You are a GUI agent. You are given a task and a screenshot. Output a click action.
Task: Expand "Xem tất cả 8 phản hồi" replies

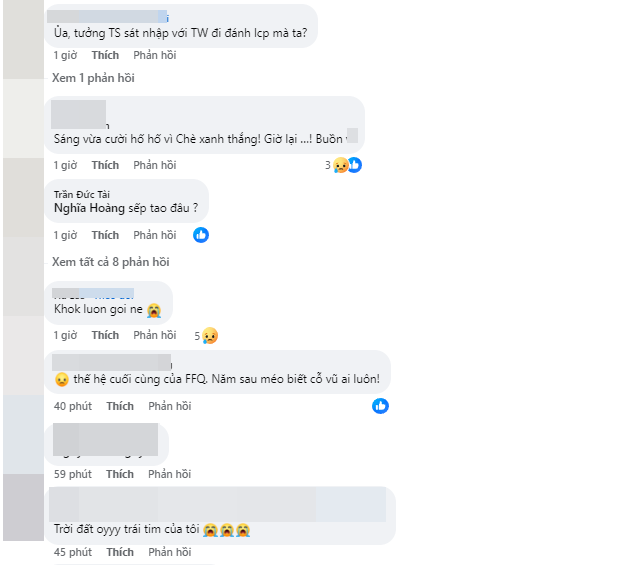(x=111, y=262)
